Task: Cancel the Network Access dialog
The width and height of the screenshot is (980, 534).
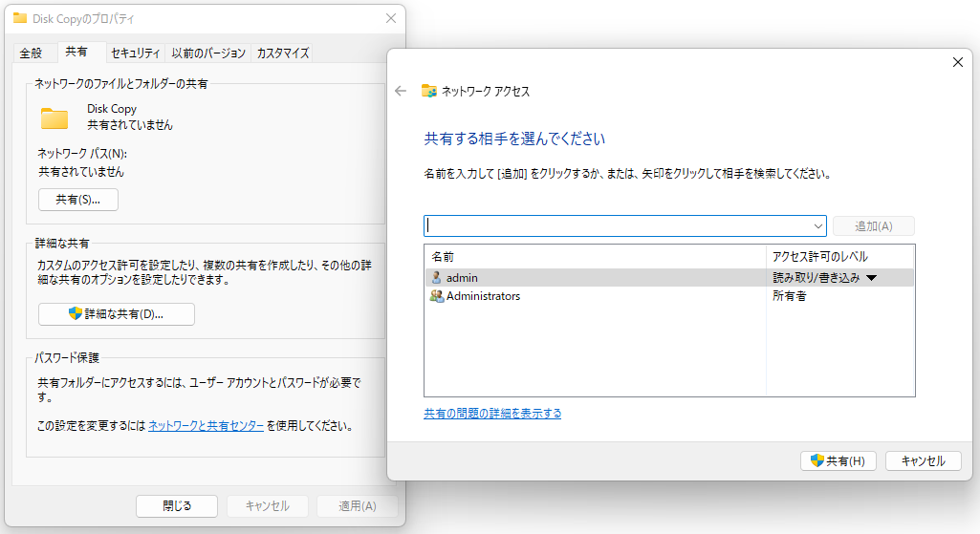Action: coord(924,461)
